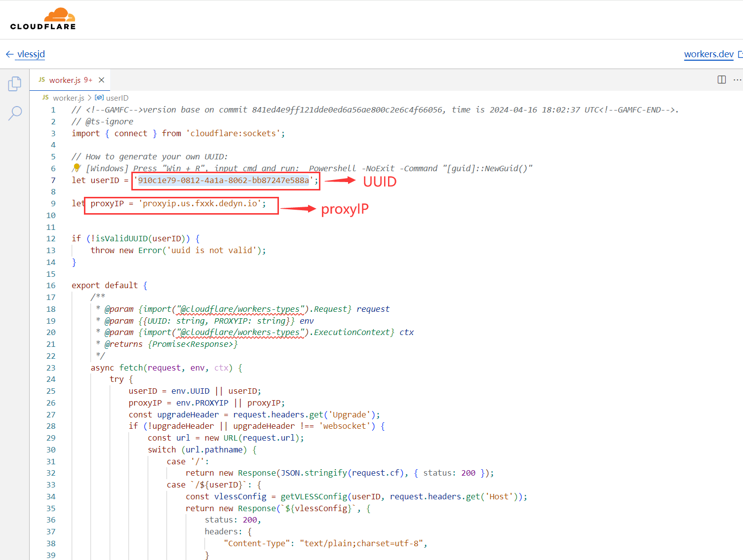
Task: Click the 'cloudflare:sockets' import string
Action: pos(233,134)
